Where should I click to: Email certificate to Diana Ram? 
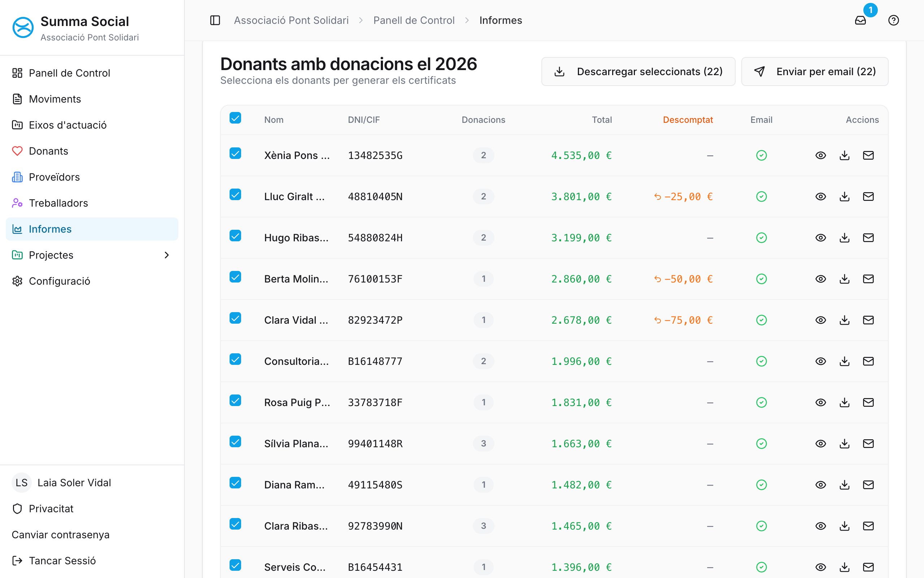[x=868, y=485]
